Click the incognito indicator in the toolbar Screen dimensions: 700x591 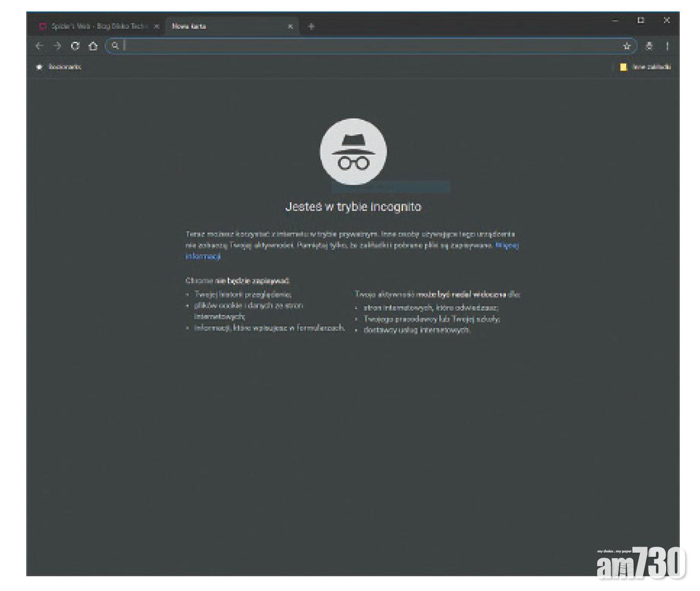click(x=649, y=46)
